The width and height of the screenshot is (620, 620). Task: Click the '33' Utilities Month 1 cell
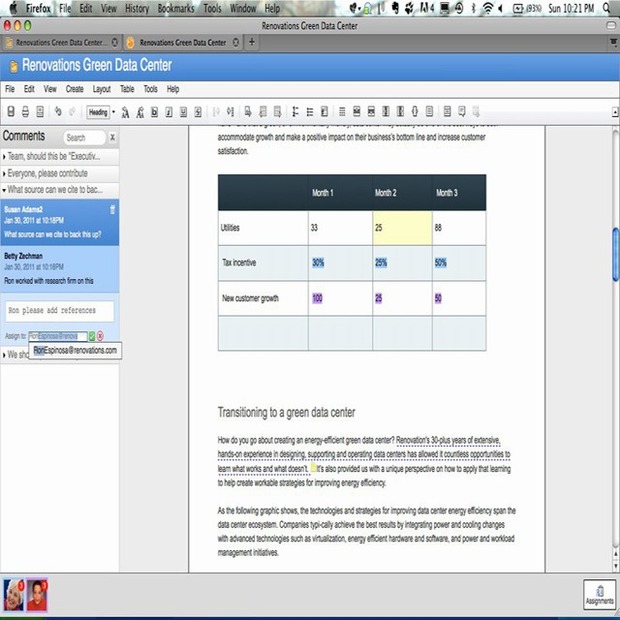pyautogui.click(x=340, y=228)
